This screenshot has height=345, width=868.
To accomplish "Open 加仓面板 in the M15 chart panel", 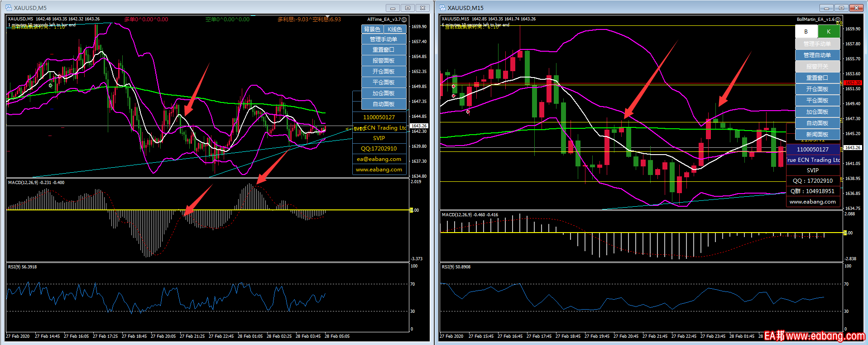I will [x=817, y=112].
